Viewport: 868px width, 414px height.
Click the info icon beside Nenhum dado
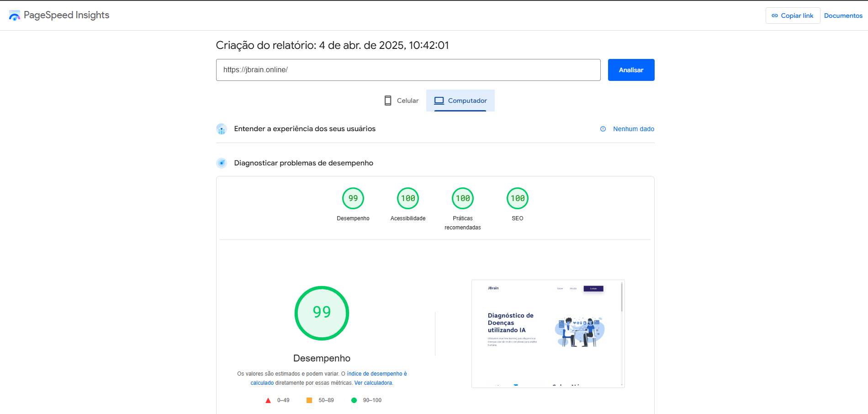click(603, 129)
